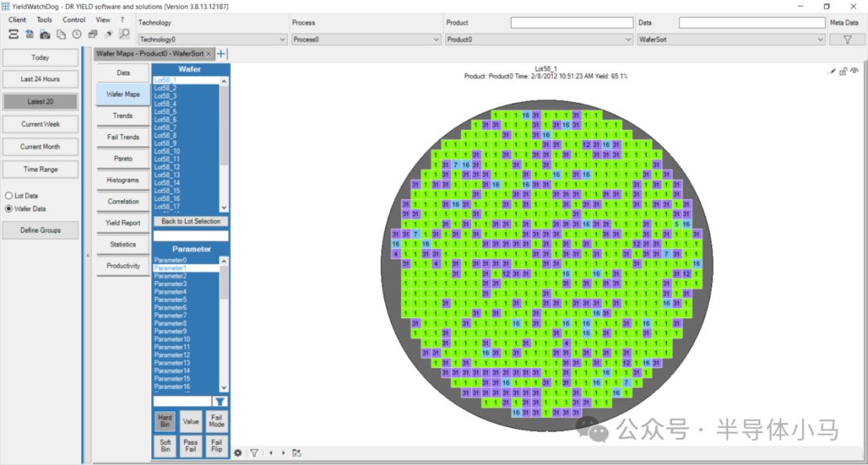Click the magnifying glass search icon
This screenshot has width=868, height=465.
pos(125,35)
